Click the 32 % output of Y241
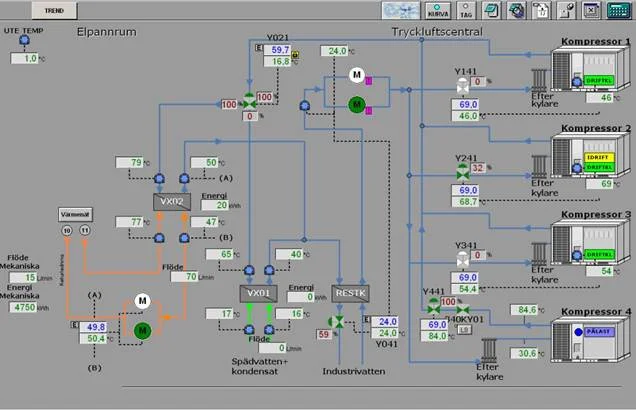The height and width of the screenshot is (410, 636). pos(478,167)
